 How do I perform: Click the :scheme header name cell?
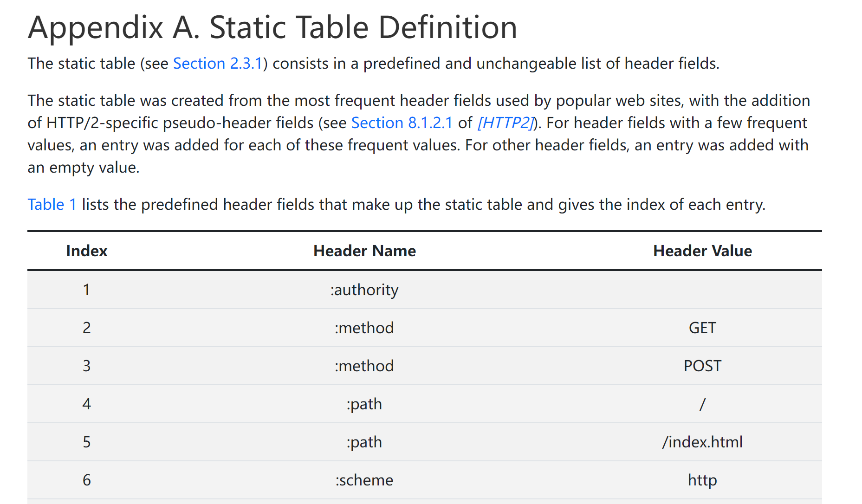pyautogui.click(x=364, y=480)
